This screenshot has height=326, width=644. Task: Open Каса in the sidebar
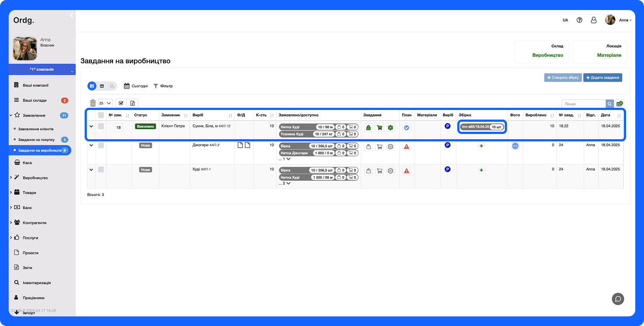27,163
